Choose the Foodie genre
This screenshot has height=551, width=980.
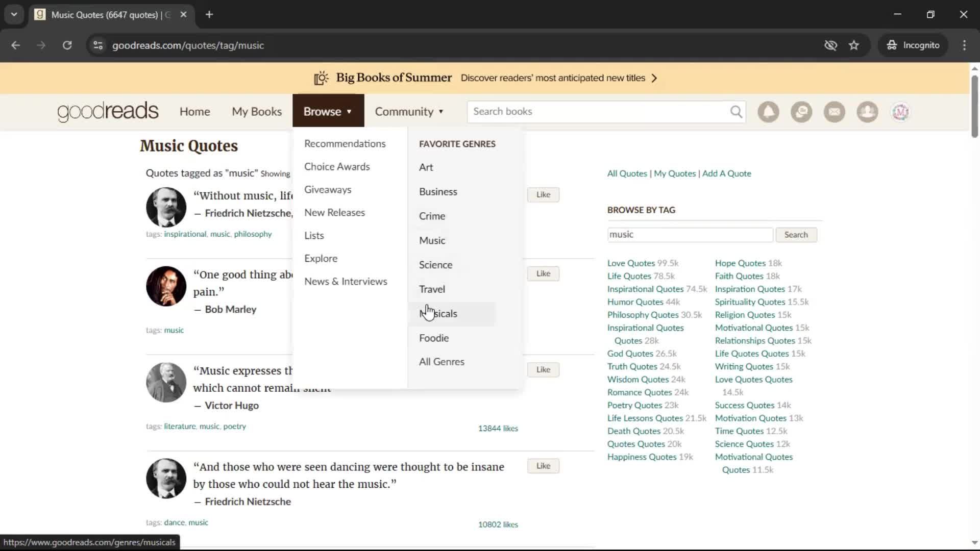click(434, 338)
